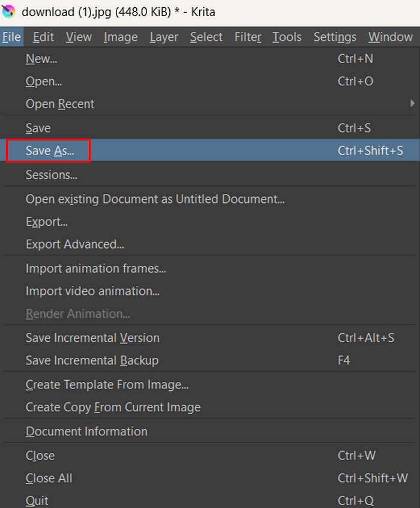420x508 pixels.
Task: Open the Select menu
Action: coord(206,37)
